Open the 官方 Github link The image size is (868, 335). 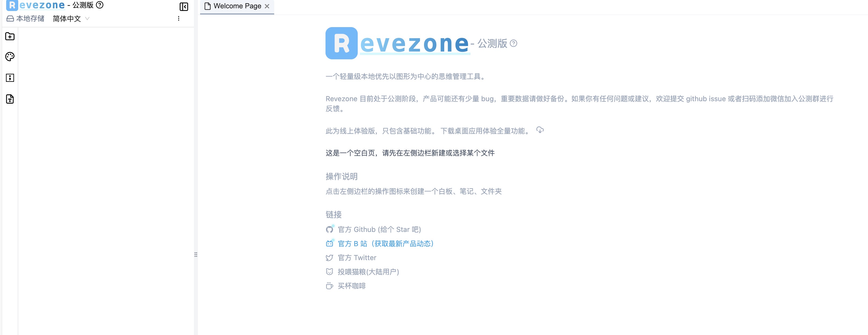[x=379, y=230]
